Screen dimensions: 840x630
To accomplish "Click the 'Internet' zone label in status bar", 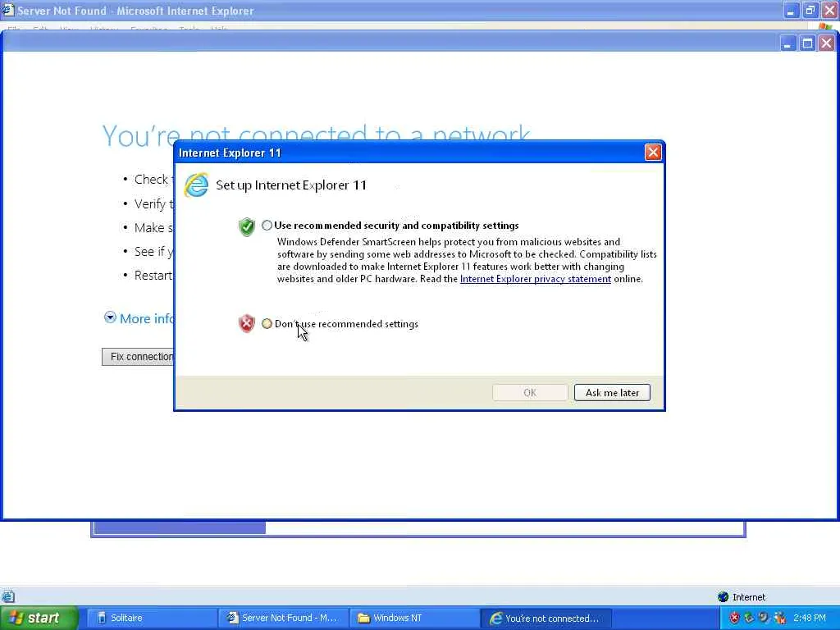I will point(749,597).
